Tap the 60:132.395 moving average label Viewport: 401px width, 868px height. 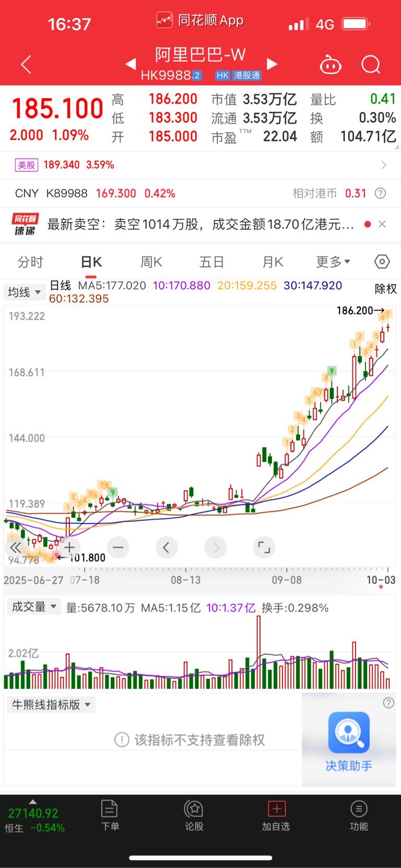point(79,299)
